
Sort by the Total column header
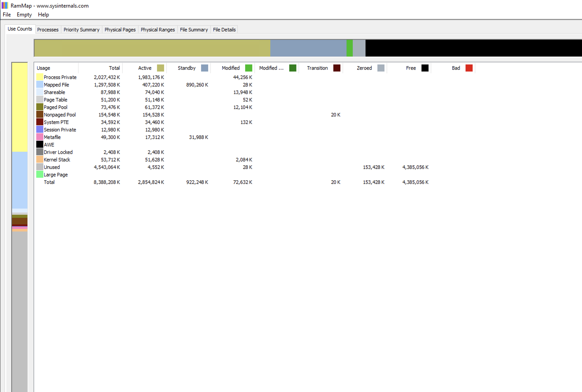(x=114, y=68)
